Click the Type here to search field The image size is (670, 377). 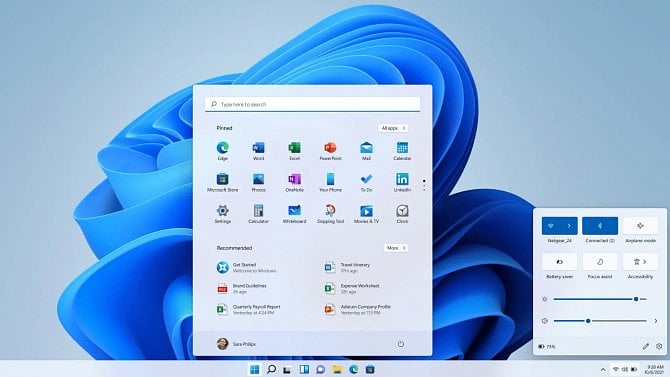click(312, 104)
